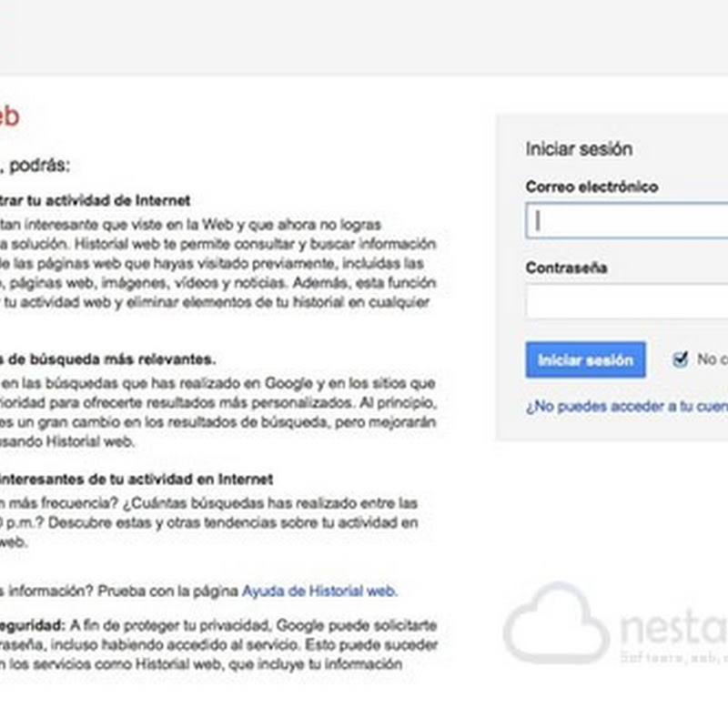Select heading 'interesantes de tu actividad en Internet'
728x728 pixels.
pyautogui.click(x=136, y=480)
